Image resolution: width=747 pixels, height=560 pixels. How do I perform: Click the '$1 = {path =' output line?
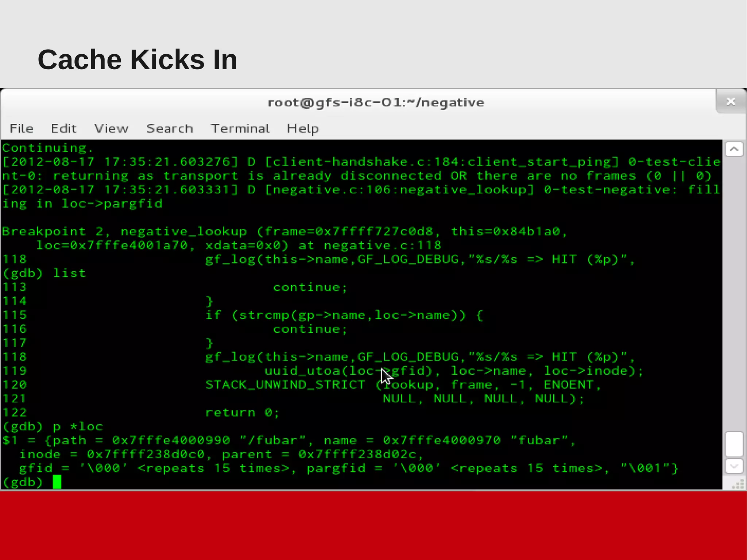(289, 440)
